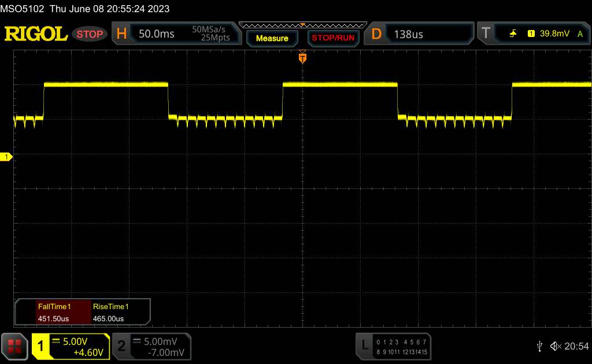Click the RIGOL logo
The image size is (592, 364).
point(36,34)
